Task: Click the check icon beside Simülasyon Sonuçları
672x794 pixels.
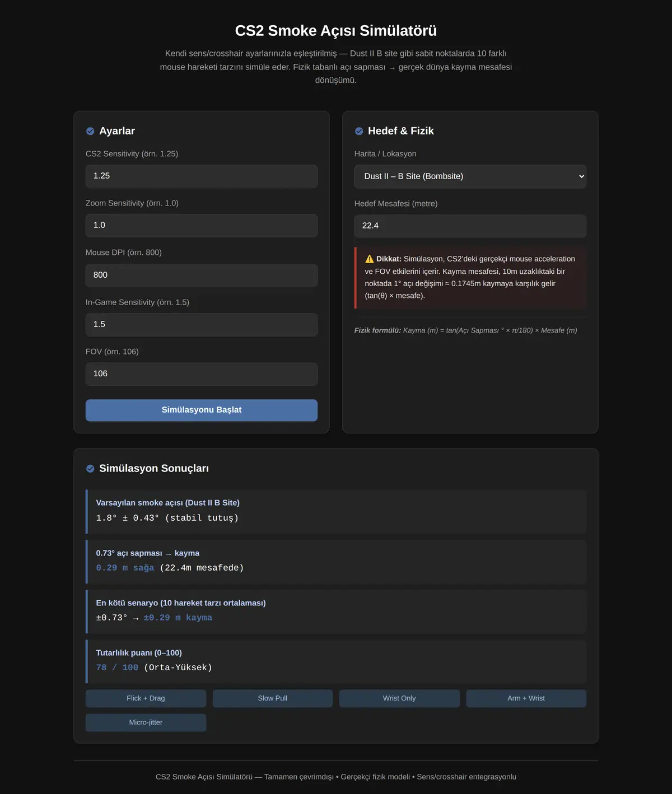Action: [90, 469]
